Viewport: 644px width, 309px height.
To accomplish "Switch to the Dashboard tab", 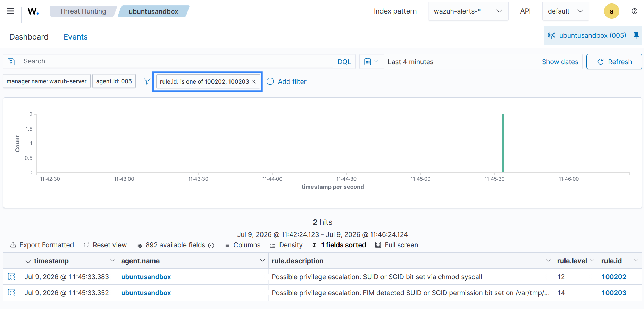I will 29,37.
